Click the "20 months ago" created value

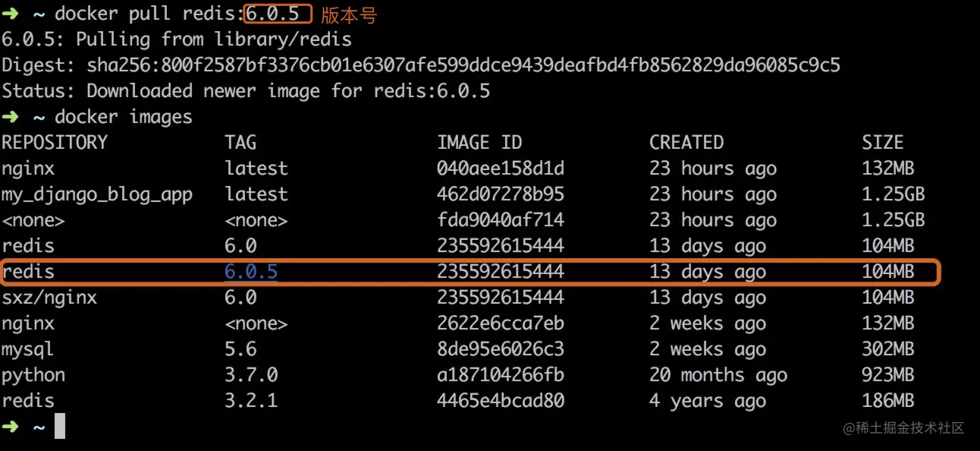coord(718,375)
